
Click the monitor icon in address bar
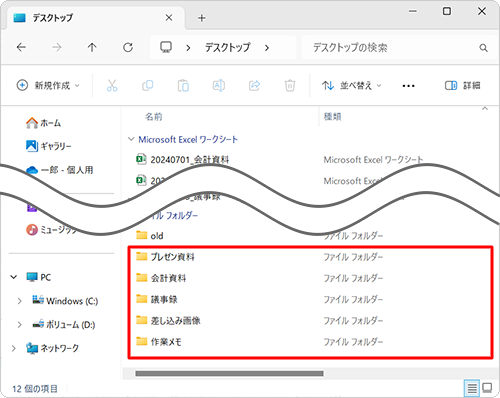[x=166, y=47]
